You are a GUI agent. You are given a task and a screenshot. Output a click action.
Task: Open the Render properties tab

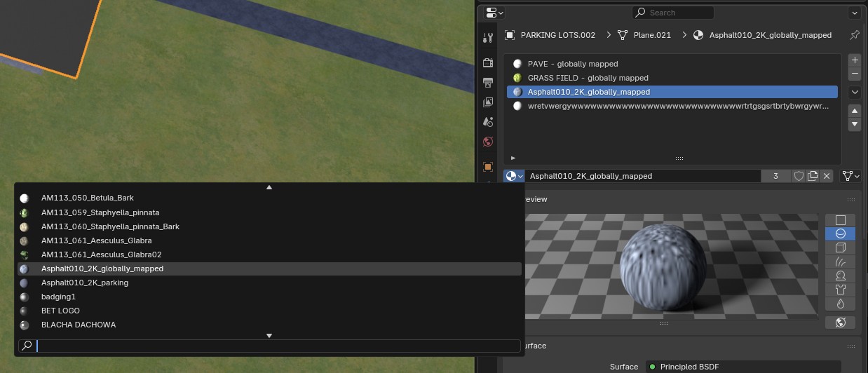488,62
